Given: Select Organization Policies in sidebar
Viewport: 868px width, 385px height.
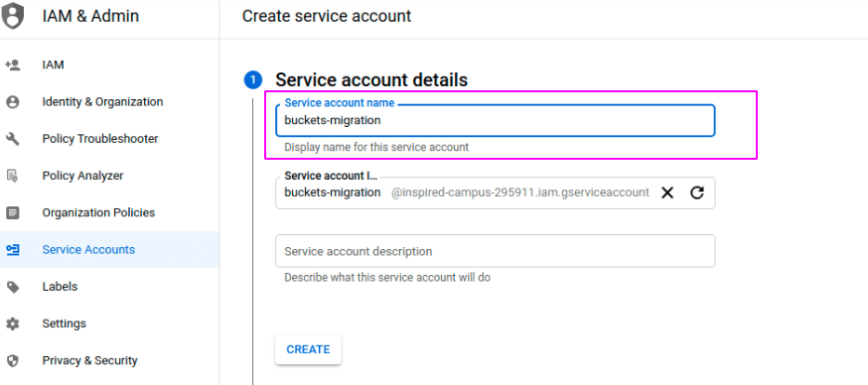Looking at the screenshot, I should coord(109,212).
